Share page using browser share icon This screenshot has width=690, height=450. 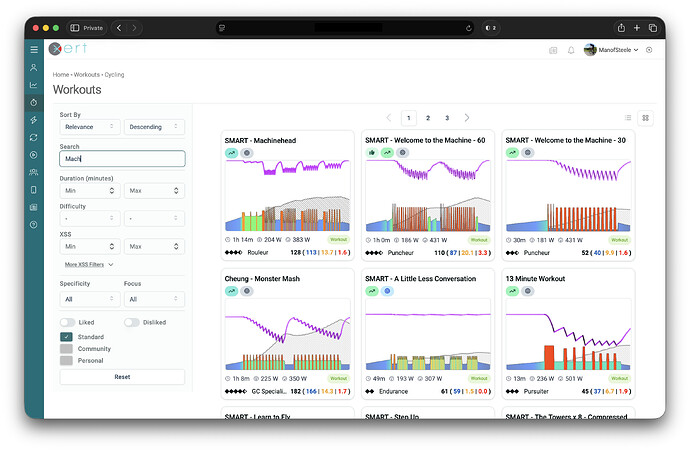621,28
